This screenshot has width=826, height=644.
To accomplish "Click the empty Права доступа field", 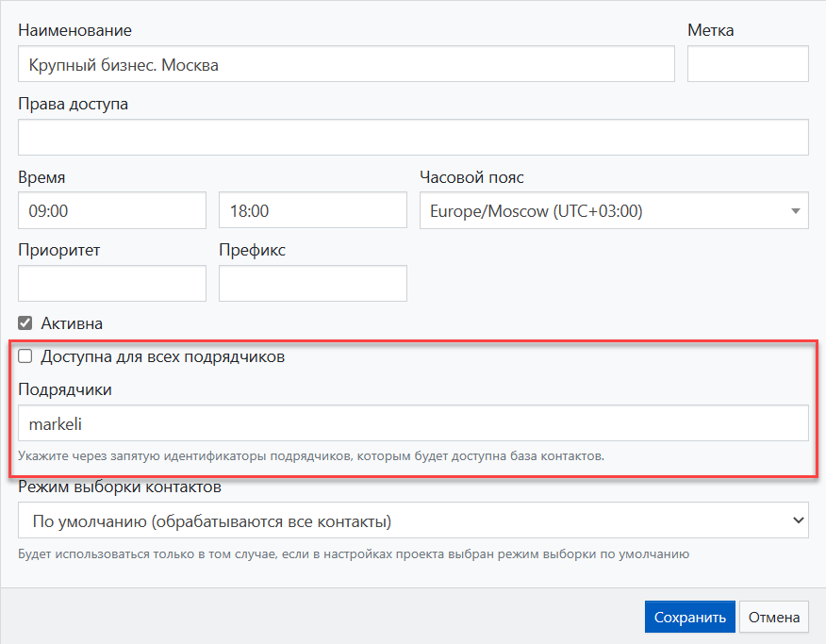I will point(413,138).
